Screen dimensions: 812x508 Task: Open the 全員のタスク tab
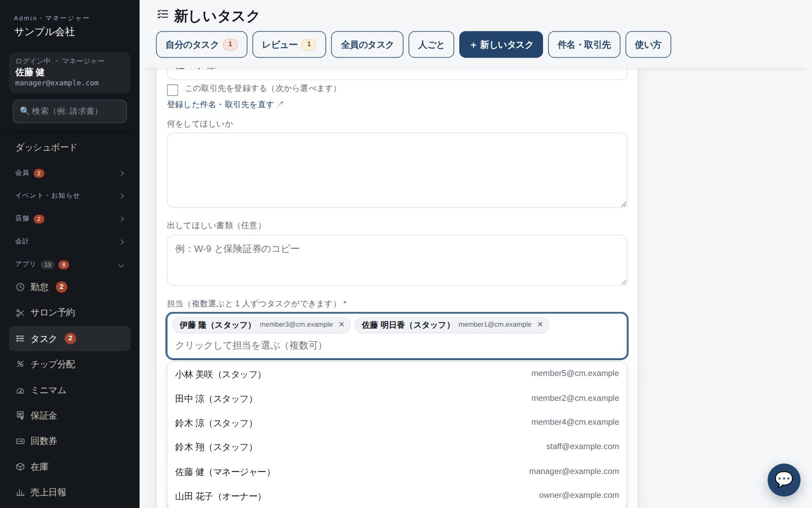(x=367, y=45)
